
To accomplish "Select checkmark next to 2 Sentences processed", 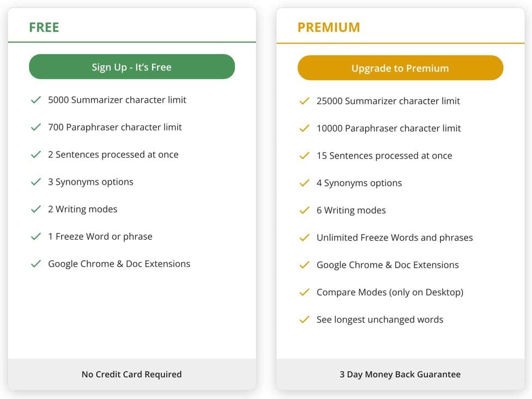I will point(36,154).
